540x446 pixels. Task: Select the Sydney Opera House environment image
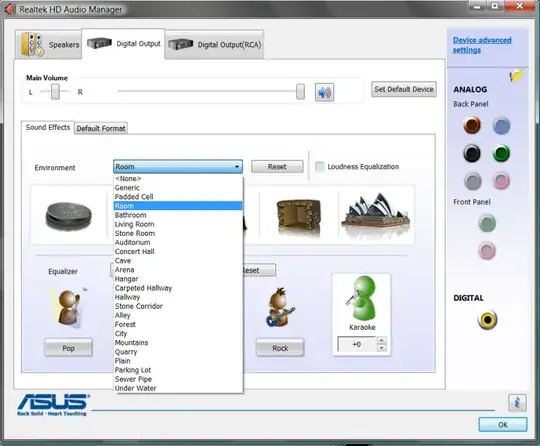tap(376, 215)
